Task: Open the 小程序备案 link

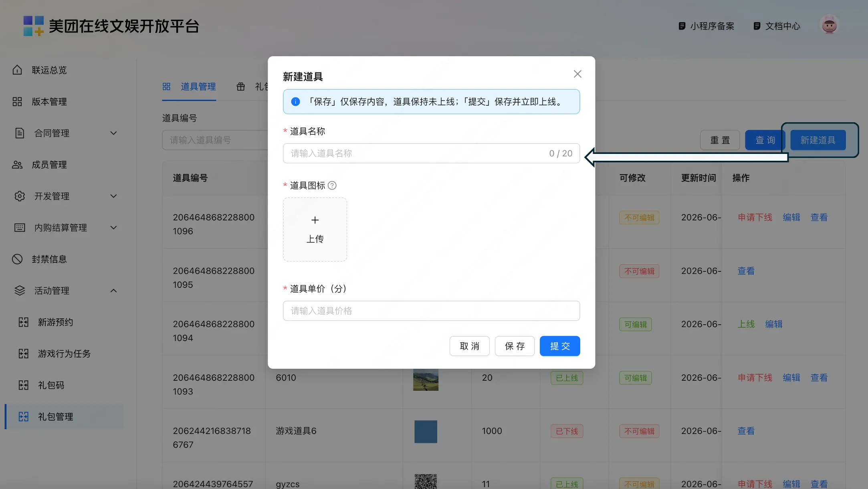Action: click(706, 26)
